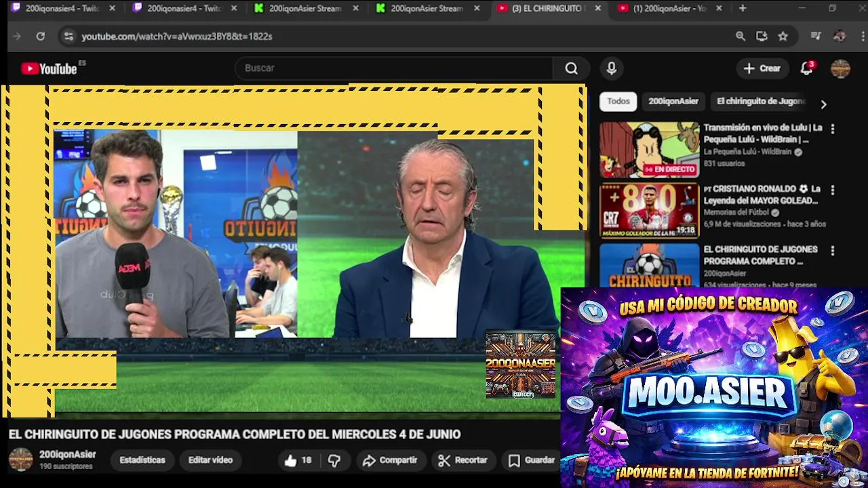The image size is (868, 488).
Task: Open Cristiano Ronaldo 19:18 video thumbnail
Action: (x=649, y=211)
